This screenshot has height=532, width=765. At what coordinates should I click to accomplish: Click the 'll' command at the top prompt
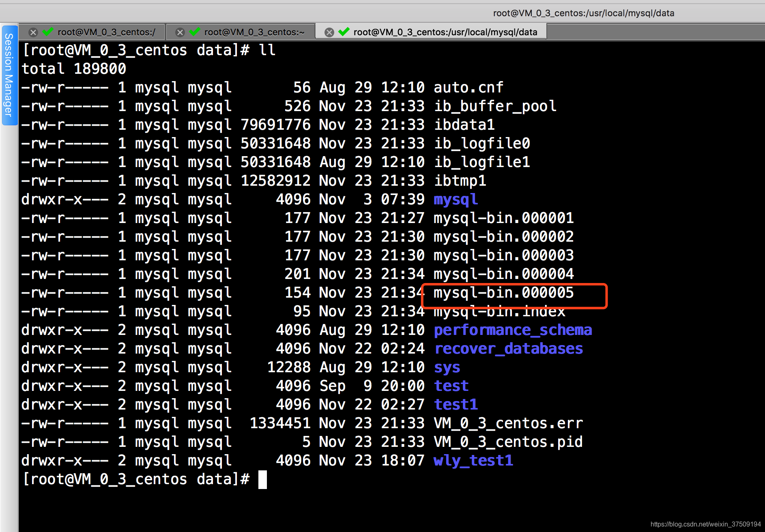coord(267,50)
